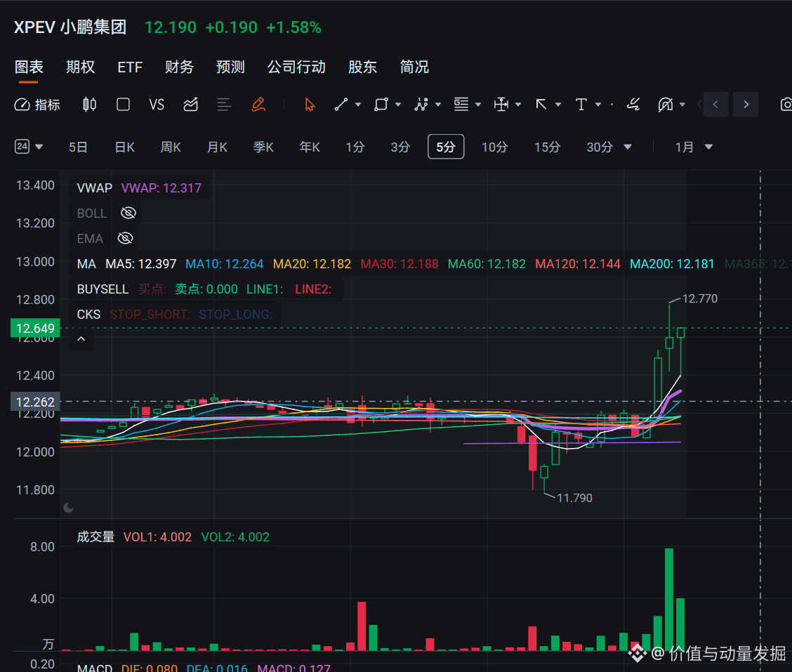Select the text T annotation tool

(581, 105)
